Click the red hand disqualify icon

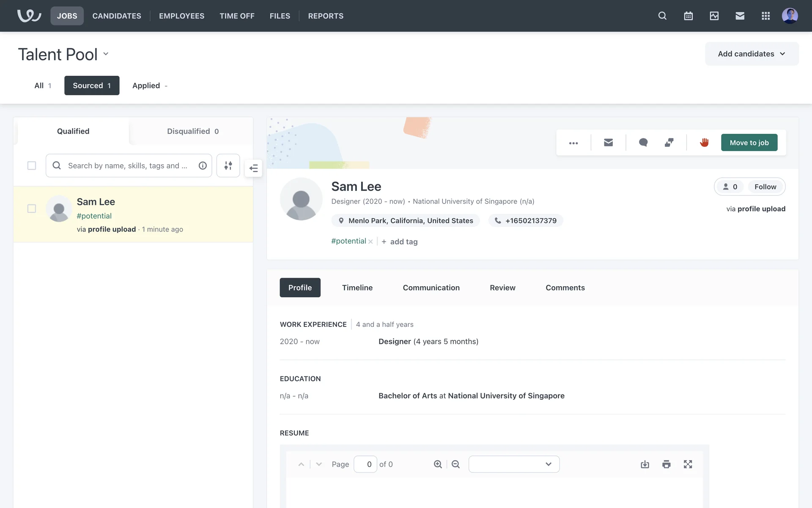click(704, 143)
